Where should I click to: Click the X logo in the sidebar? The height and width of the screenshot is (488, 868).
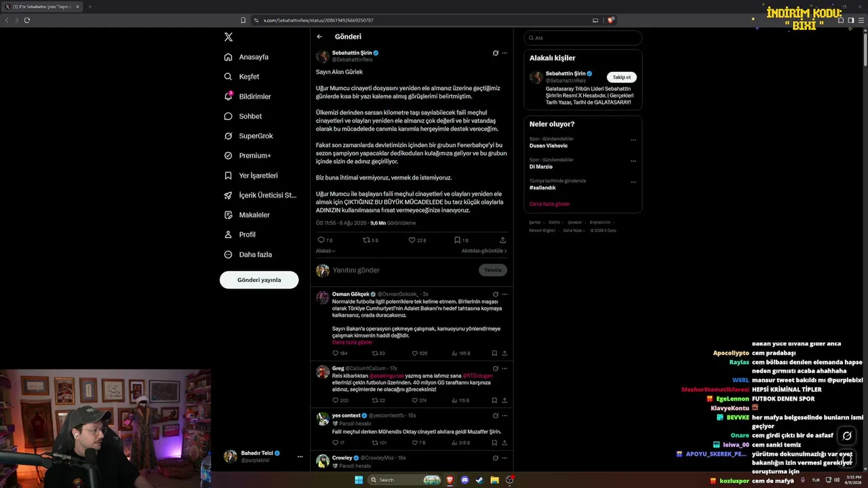coord(229,37)
